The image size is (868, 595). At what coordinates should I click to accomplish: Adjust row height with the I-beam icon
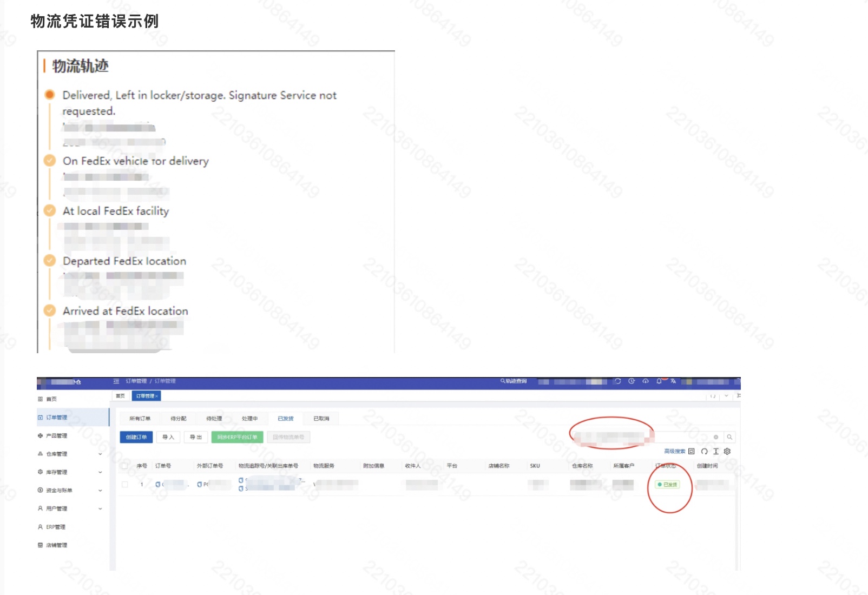pos(715,451)
